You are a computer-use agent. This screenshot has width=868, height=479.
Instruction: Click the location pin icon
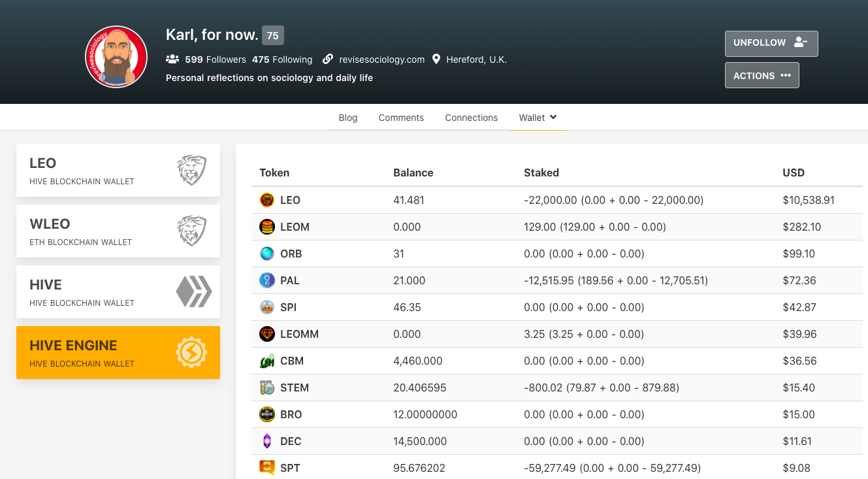click(436, 59)
